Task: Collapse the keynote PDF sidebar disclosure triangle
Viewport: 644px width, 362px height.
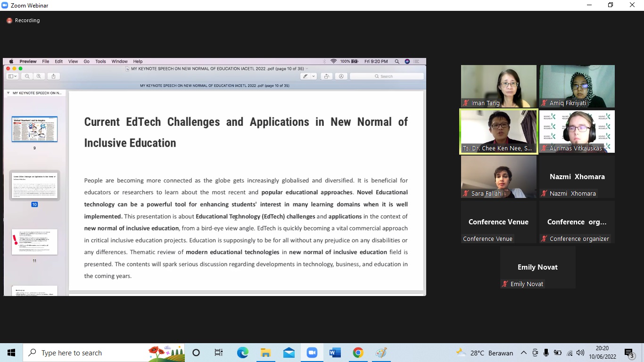Action: point(8,93)
